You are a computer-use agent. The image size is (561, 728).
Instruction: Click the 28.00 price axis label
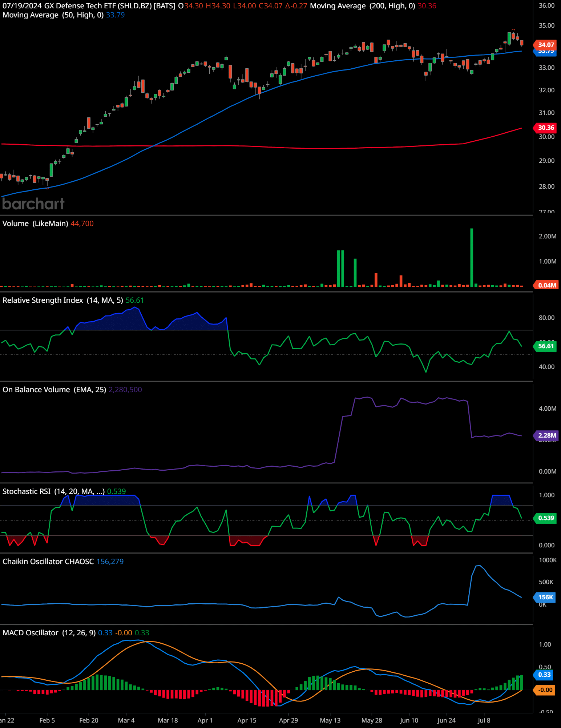click(x=546, y=186)
